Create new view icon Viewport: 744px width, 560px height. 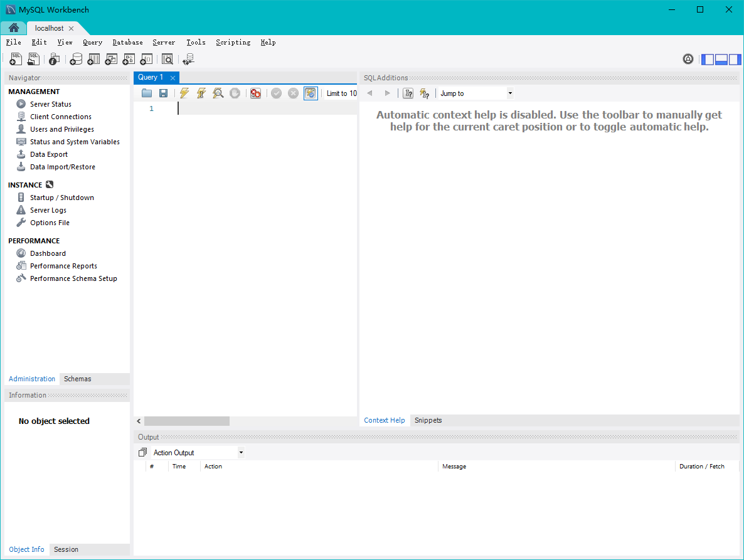111,60
